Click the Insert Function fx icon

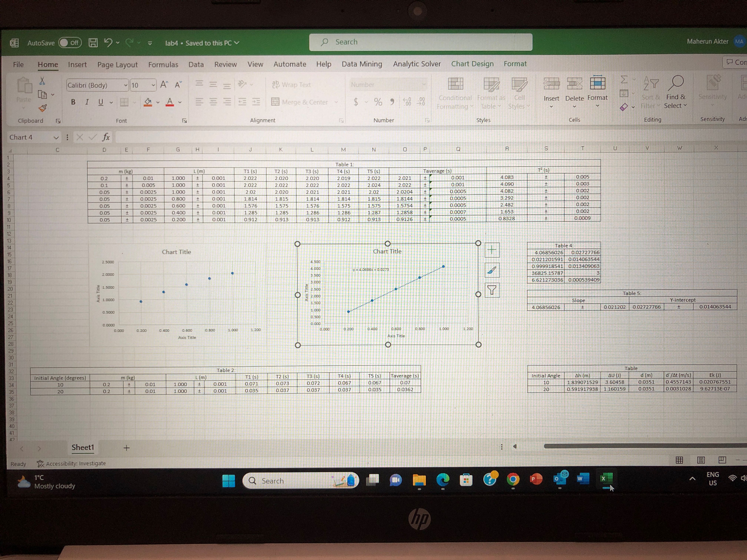106,137
